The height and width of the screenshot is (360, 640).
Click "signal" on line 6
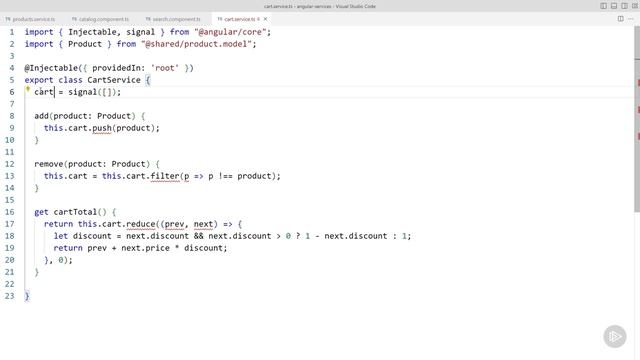pyautogui.click(x=82, y=92)
